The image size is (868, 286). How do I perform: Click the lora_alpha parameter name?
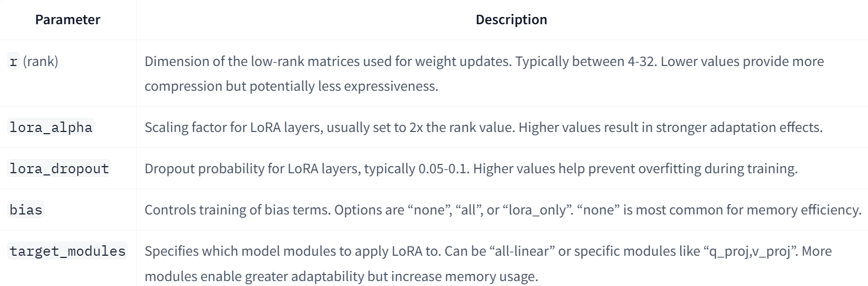51,128
